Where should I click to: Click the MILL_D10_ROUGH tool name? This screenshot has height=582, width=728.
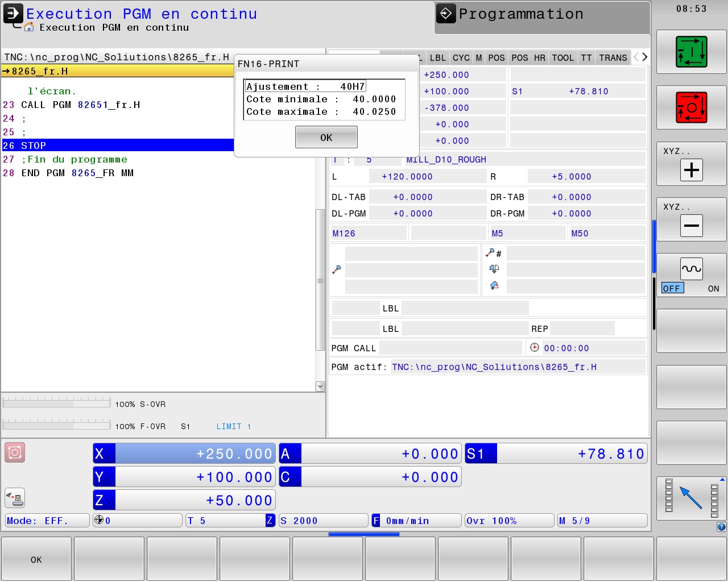(446, 160)
